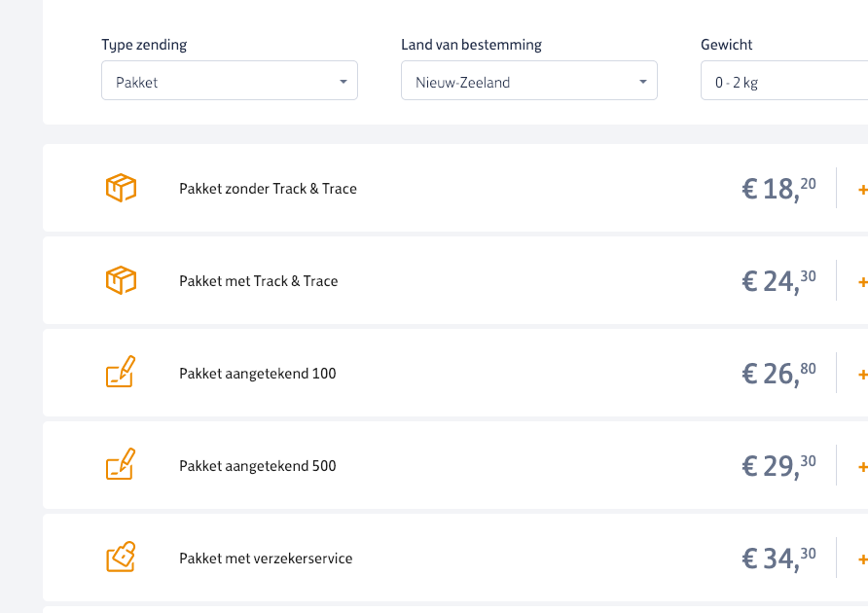Open the Gewicht dropdown showing 0 - 2 kg
This screenshot has height=613, width=868.
(x=783, y=82)
